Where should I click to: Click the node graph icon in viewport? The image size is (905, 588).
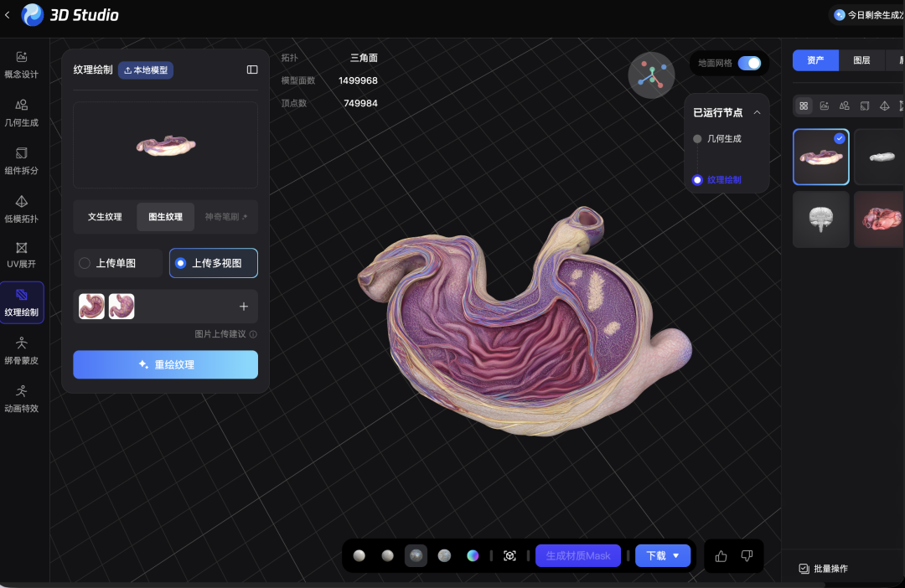pos(652,75)
